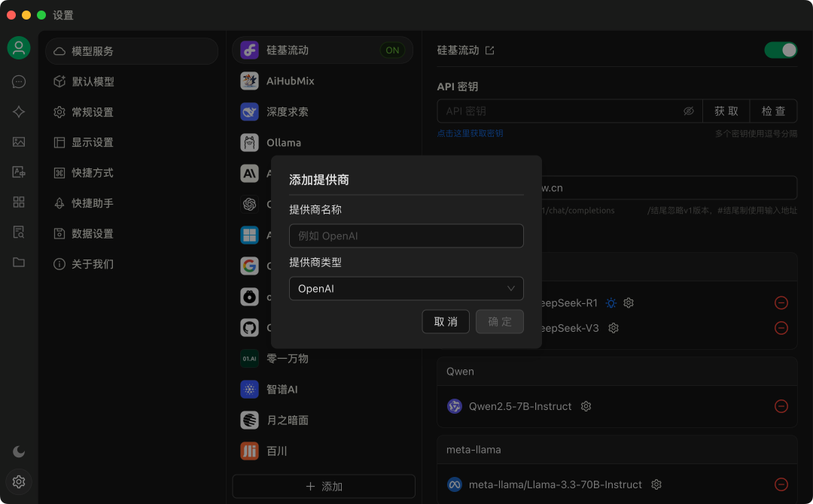Viewport: 813px width, 504px height.
Task: Toggle API key visibility eye icon
Action: tap(689, 111)
